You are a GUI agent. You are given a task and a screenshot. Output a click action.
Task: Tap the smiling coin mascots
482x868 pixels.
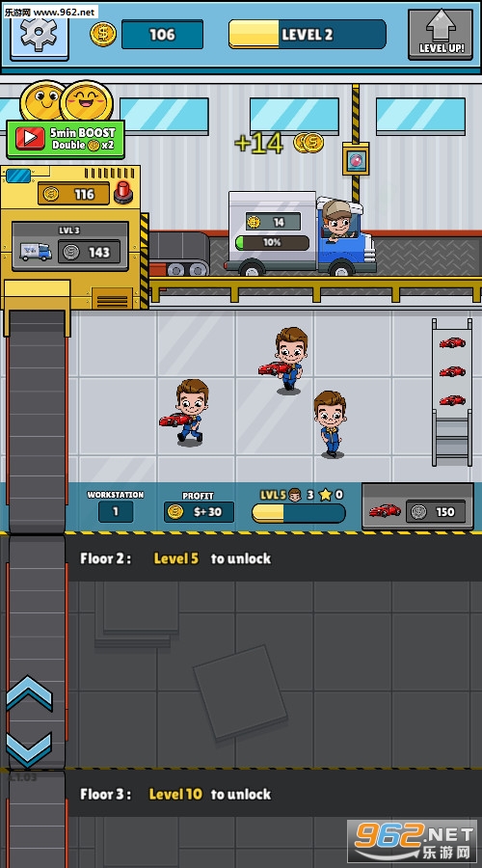point(67,101)
